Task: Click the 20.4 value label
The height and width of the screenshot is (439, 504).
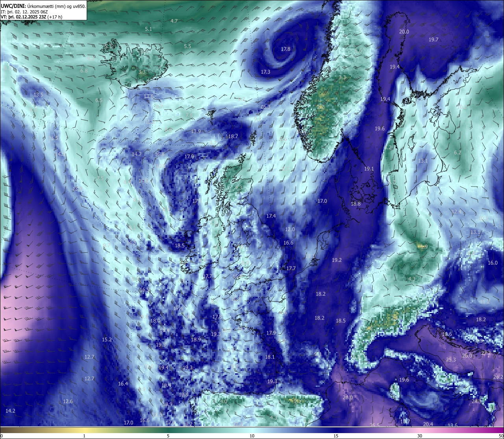Action: coord(428,424)
